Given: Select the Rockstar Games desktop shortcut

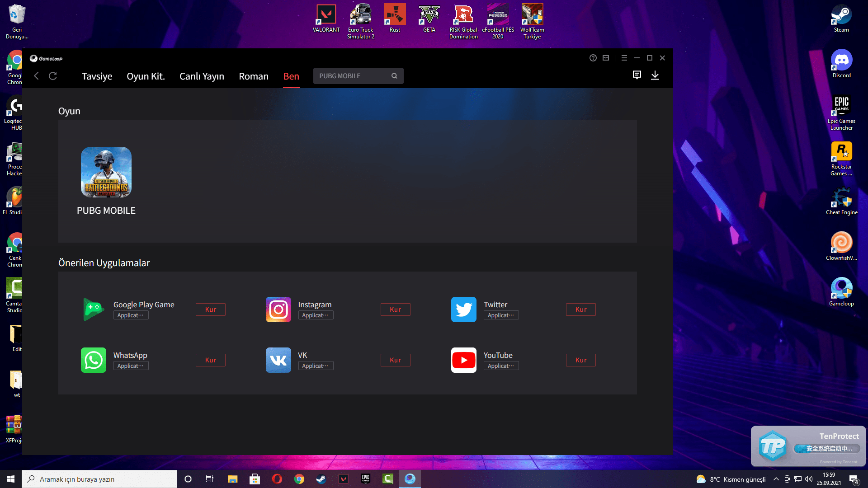Looking at the screenshot, I should click(x=842, y=158).
